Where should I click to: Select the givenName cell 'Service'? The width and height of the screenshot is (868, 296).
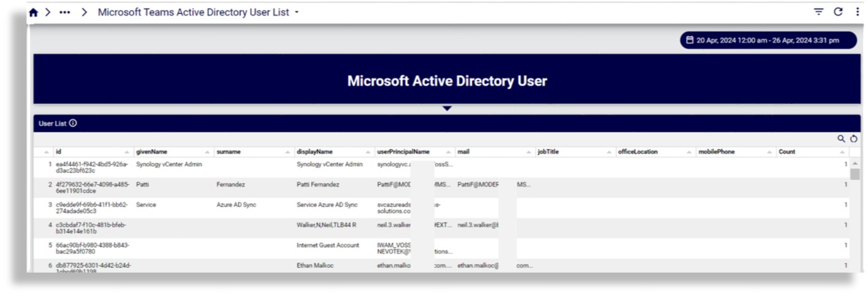coord(146,205)
